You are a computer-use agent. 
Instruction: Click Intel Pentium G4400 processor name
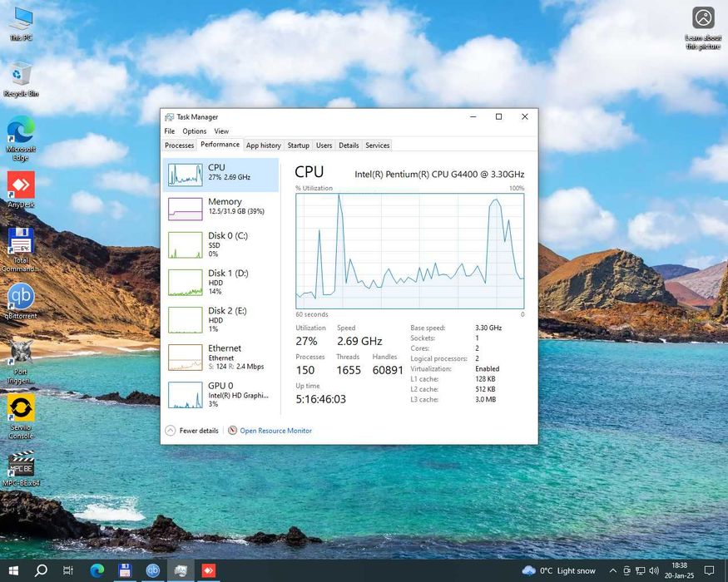point(439,175)
